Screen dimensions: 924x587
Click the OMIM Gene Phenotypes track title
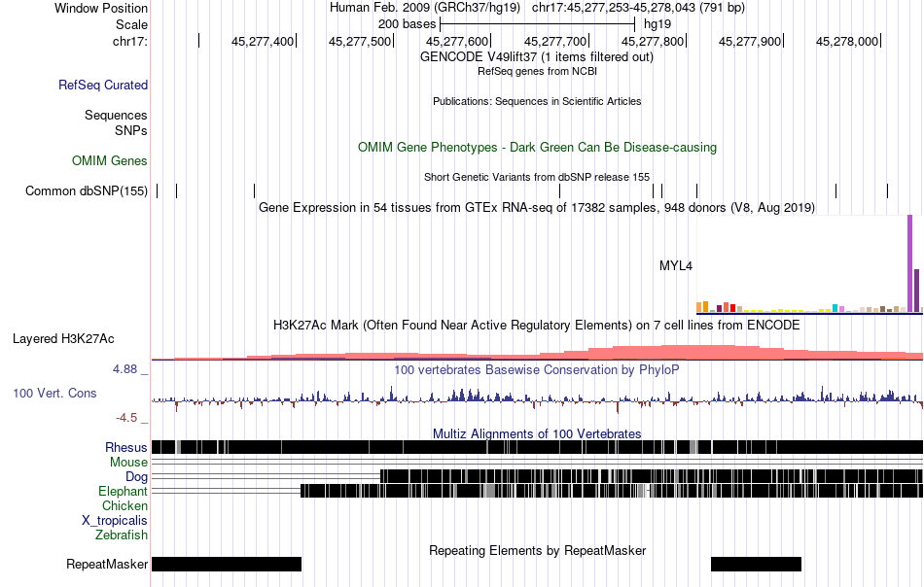pos(537,147)
